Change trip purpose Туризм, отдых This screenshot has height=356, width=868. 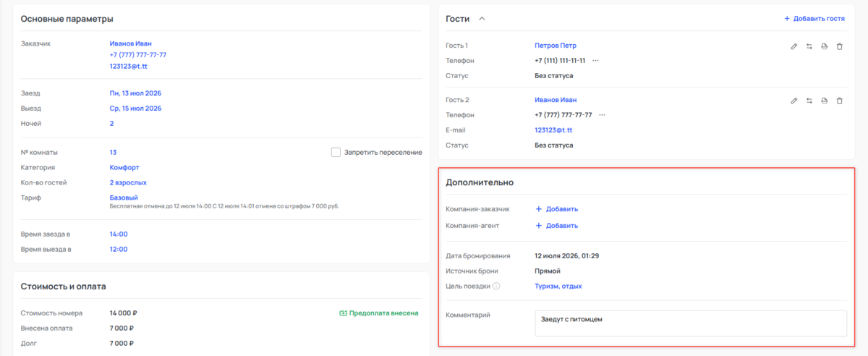coord(558,287)
